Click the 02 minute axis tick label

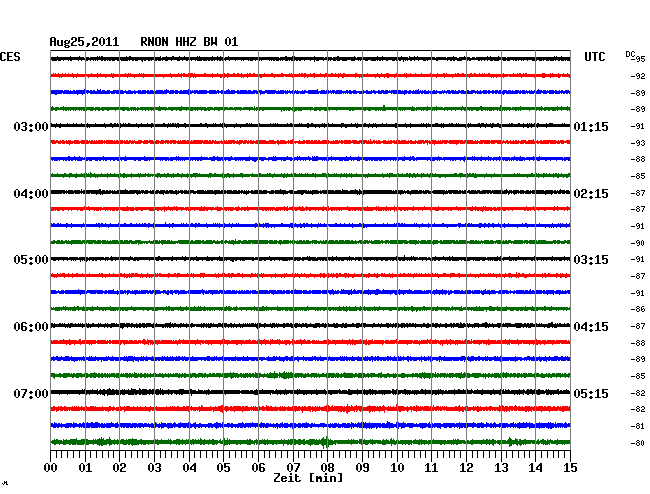point(119,468)
